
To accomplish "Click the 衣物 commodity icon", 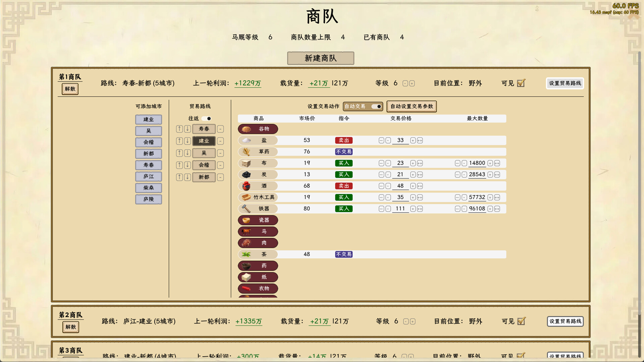I will 258,288.
